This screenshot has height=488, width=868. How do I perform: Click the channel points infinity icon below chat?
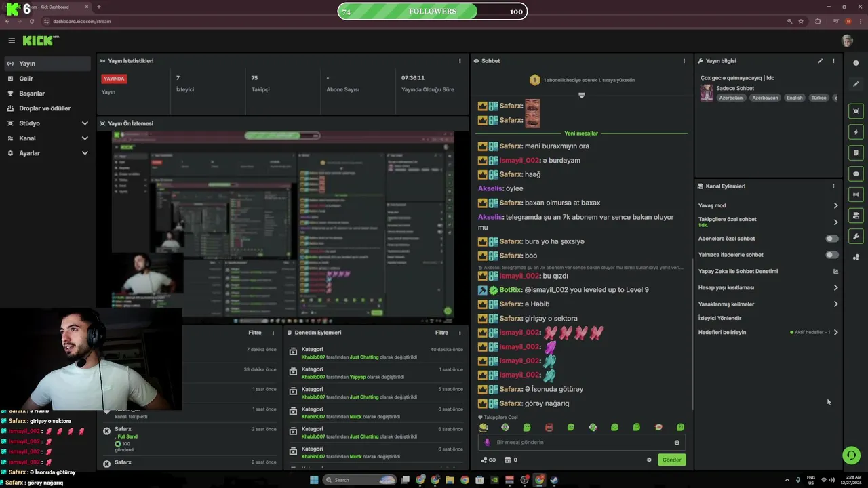click(488, 460)
